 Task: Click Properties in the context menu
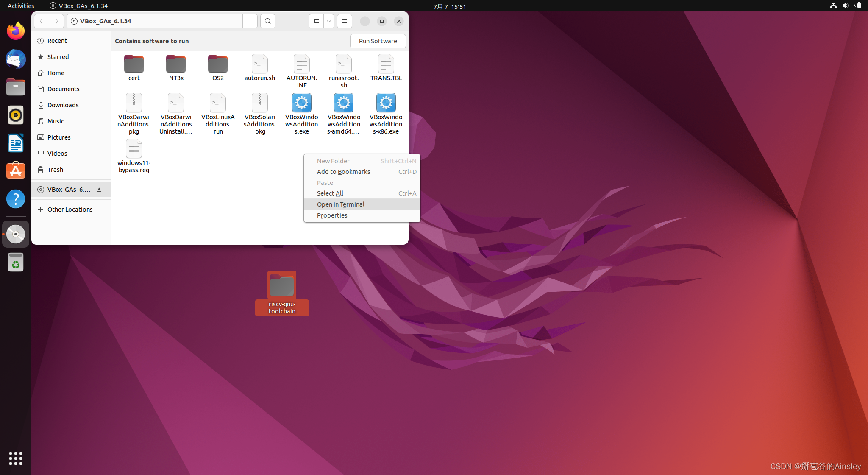point(332,215)
